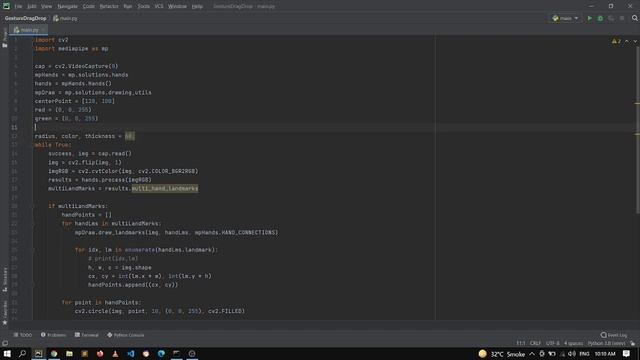Open the Python 3.8 interpreter selector
The width and height of the screenshot is (640, 360).
606,343
